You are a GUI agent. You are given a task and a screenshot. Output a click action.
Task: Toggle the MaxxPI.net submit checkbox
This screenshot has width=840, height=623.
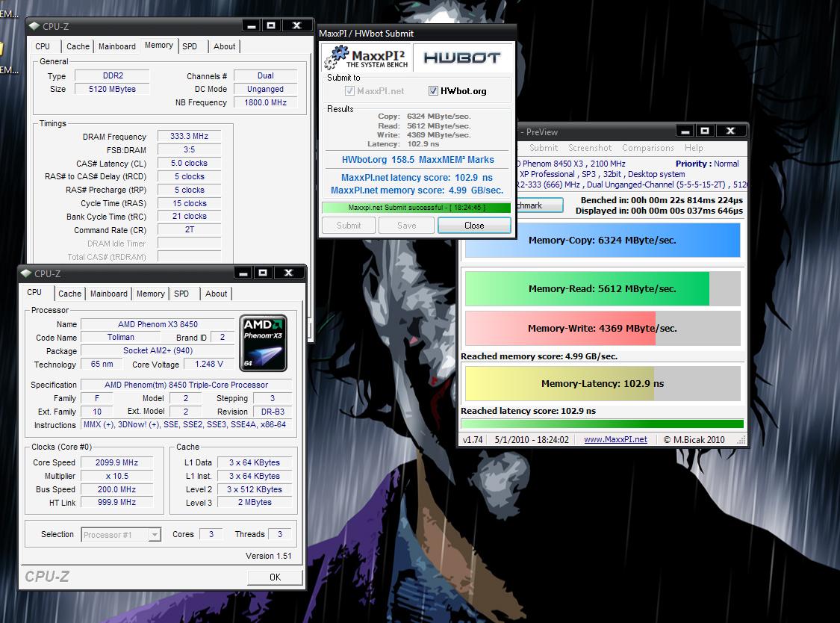(x=349, y=91)
